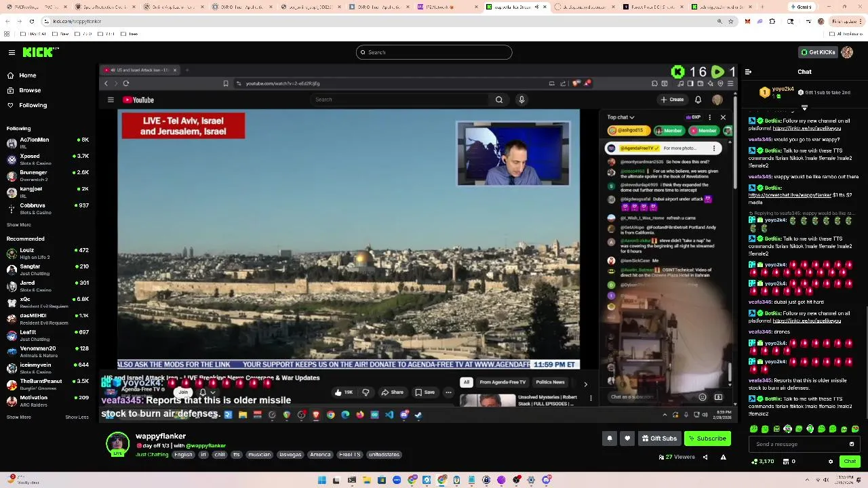
Task: Expand Show More under Following
Action: (19, 224)
